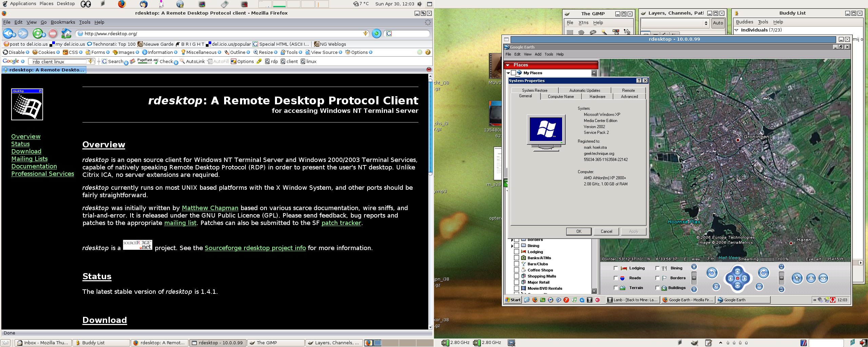Open the Xtns menu in The GIMP
Viewport: 868px width, 347px height.
583,23
